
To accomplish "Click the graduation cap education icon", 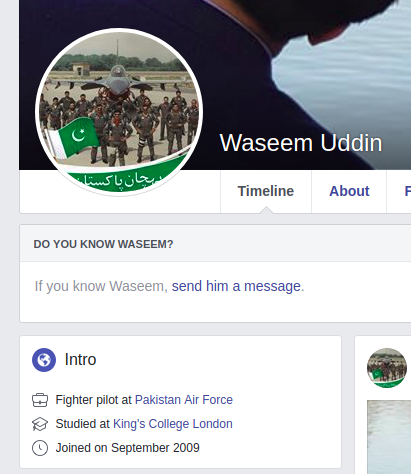I will (40, 424).
